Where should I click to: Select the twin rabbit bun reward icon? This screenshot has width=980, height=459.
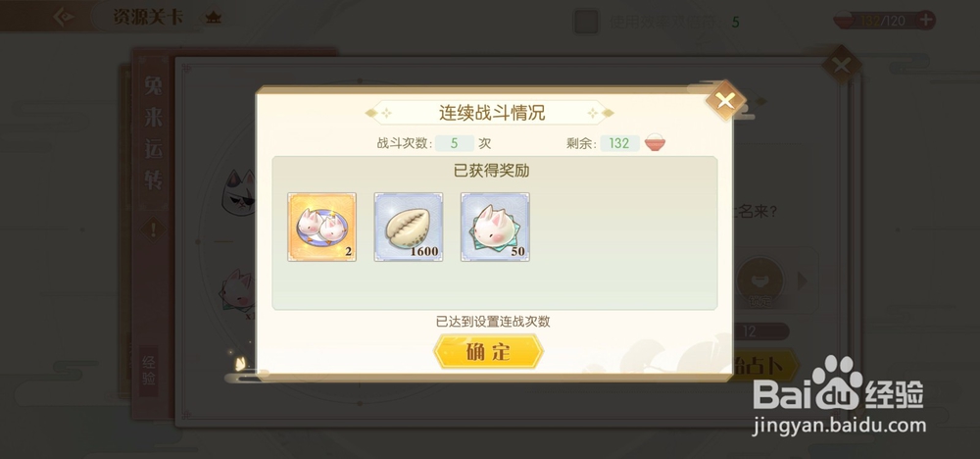pos(321,227)
